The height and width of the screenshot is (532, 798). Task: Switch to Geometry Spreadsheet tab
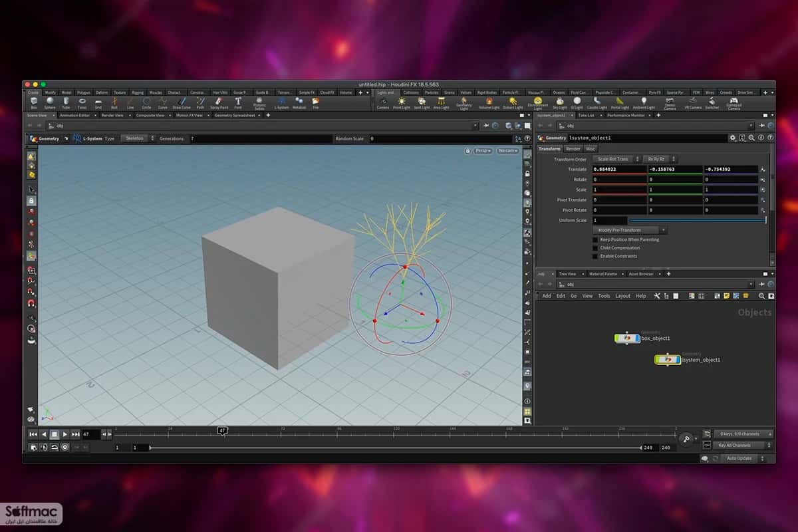[x=235, y=115]
